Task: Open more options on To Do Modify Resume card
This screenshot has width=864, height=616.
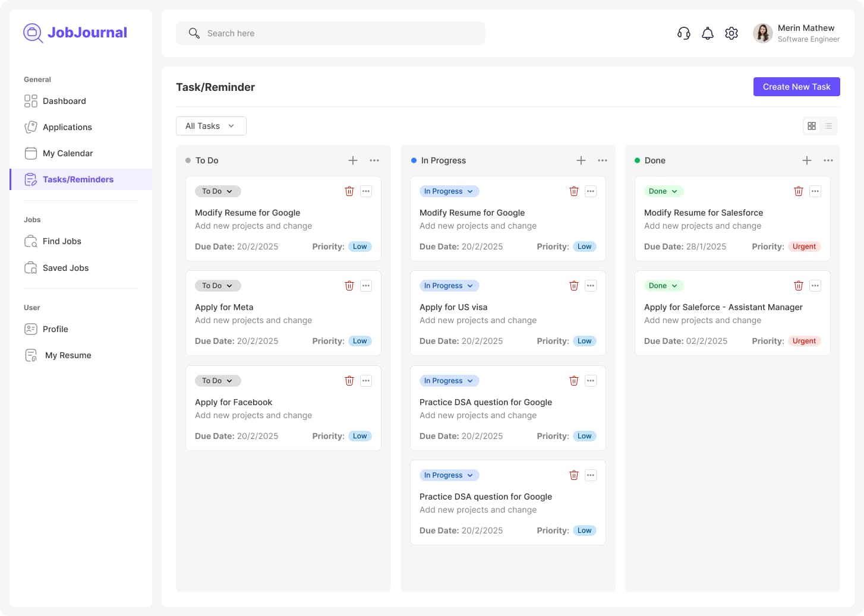Action: [366, 191]
